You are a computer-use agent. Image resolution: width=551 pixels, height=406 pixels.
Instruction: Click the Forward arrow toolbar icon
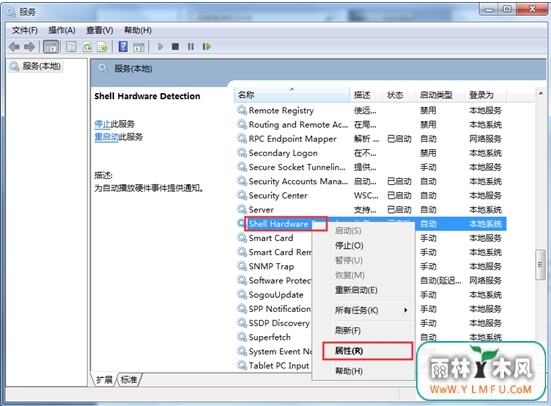click(30, 46)
